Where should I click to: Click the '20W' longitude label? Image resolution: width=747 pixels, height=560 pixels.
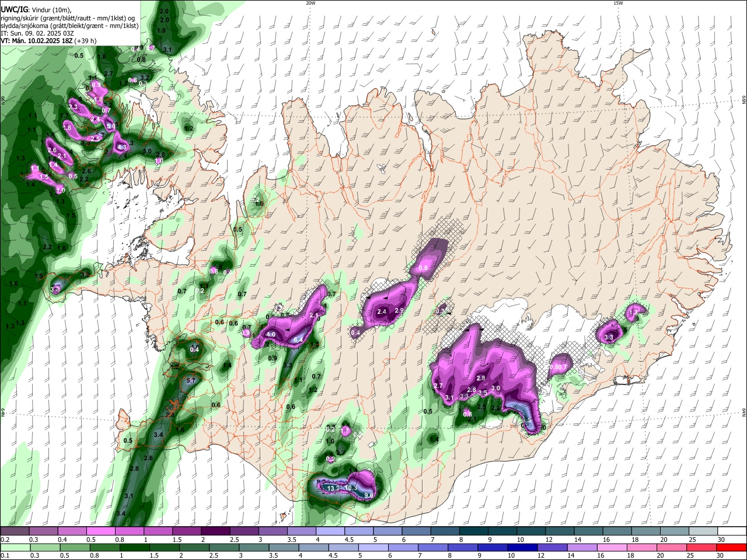pyautogui.click(x=310, y=3)
